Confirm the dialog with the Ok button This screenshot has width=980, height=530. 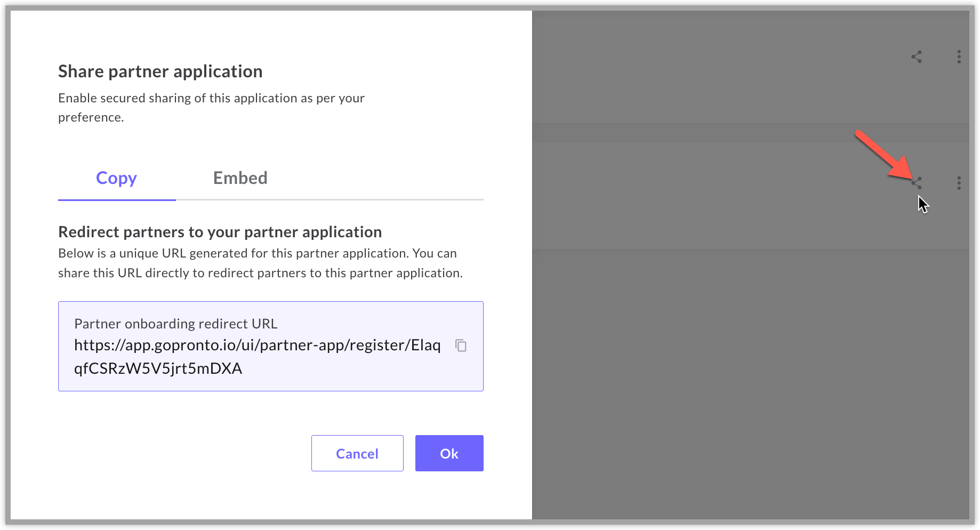pyautogui.click(x=449, y=453)
